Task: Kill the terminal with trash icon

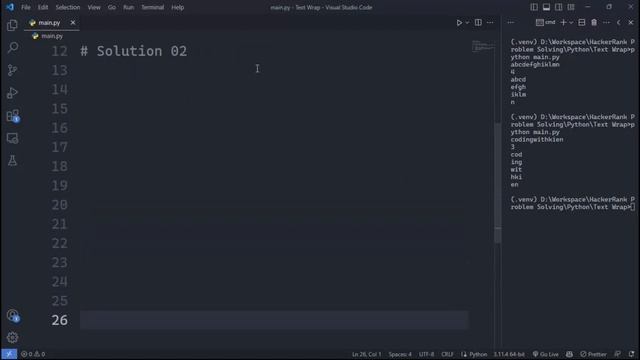Action: [594, 22]
